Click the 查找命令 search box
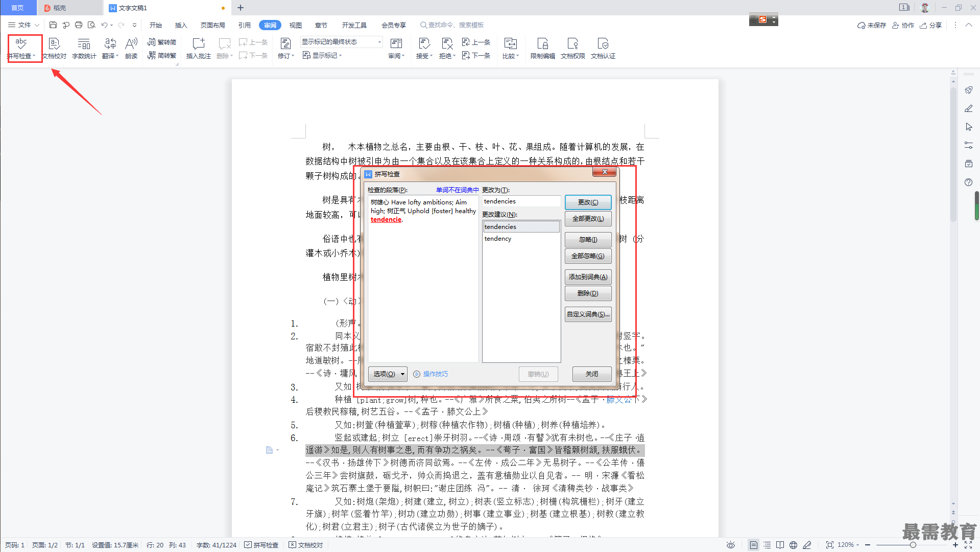Screen dimensions: 980x552 pos(452,25)
